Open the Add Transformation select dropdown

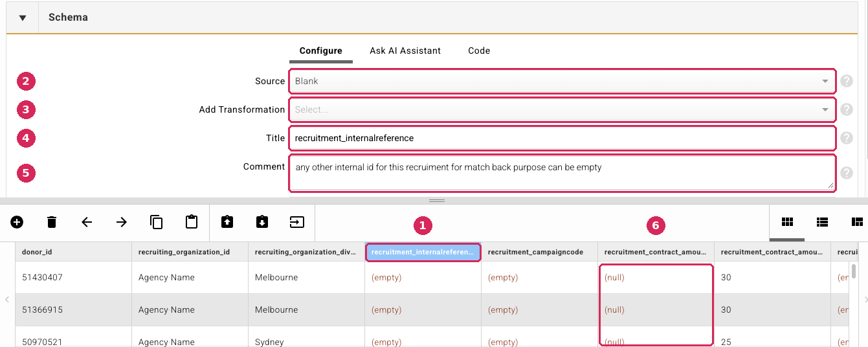pos(562,109)
